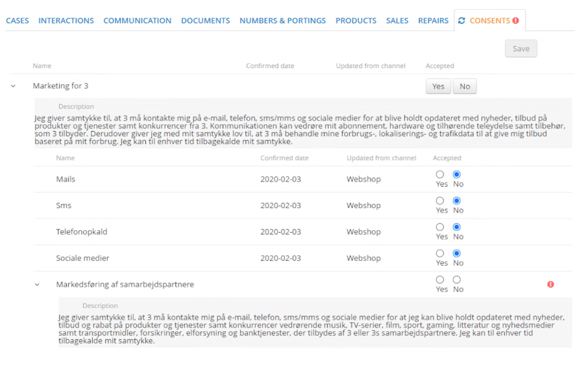Click the red alert icon on Consents tab
The image size is (588, 367).
(516, 21)
